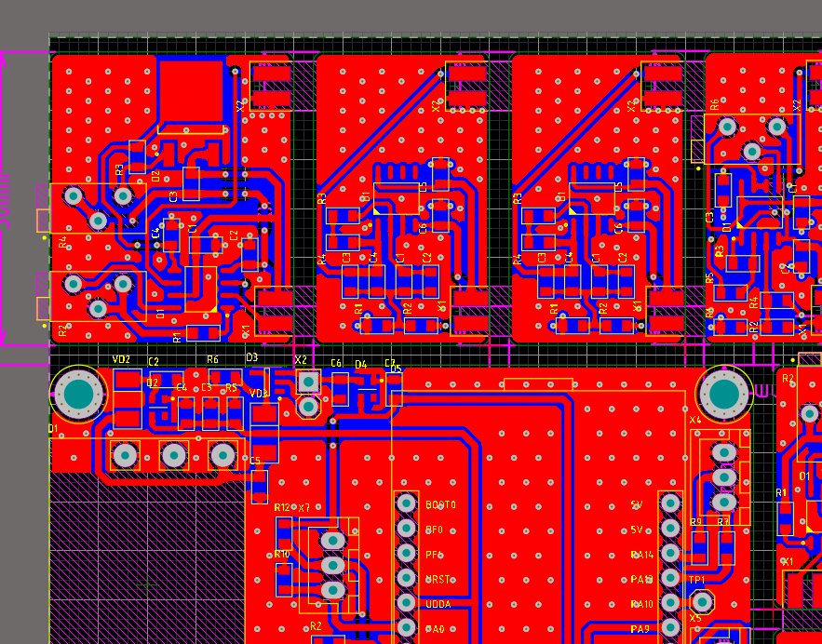Viewport: 822px width, 644px height.
Task: Click the mounting hole next to VD2
Action: (78, 394)
